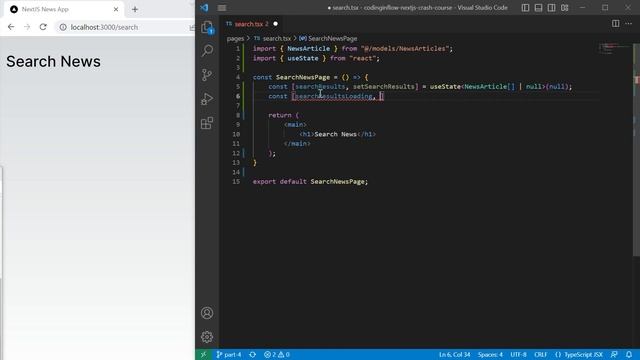Open the remote window indicator in the status bar
The height and width of the screenshot is (360, 640).
pyautogui.click(x=203, y=355)
